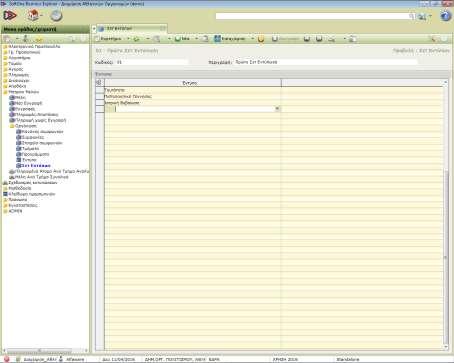The width and height of the screenshot is (454, 363).
Task: Click the greyed Διαγραφή button
Action: (286, 39)
